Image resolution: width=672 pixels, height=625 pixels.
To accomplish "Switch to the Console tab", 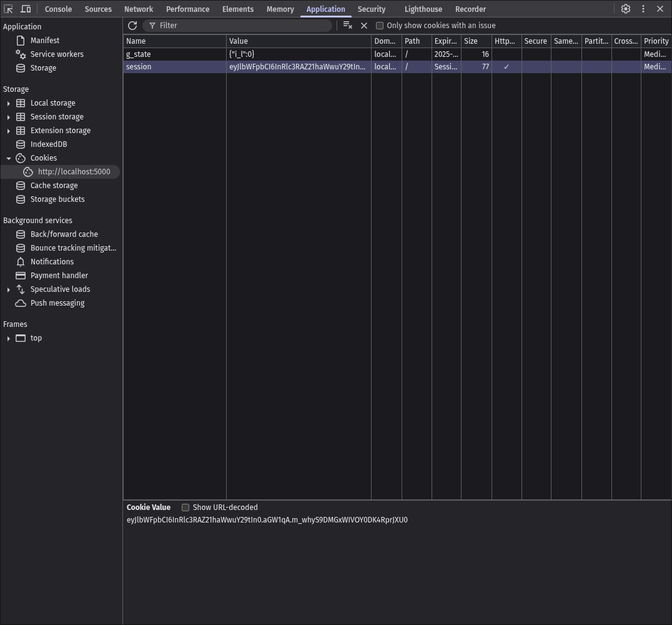I will (x=58, y=9).
